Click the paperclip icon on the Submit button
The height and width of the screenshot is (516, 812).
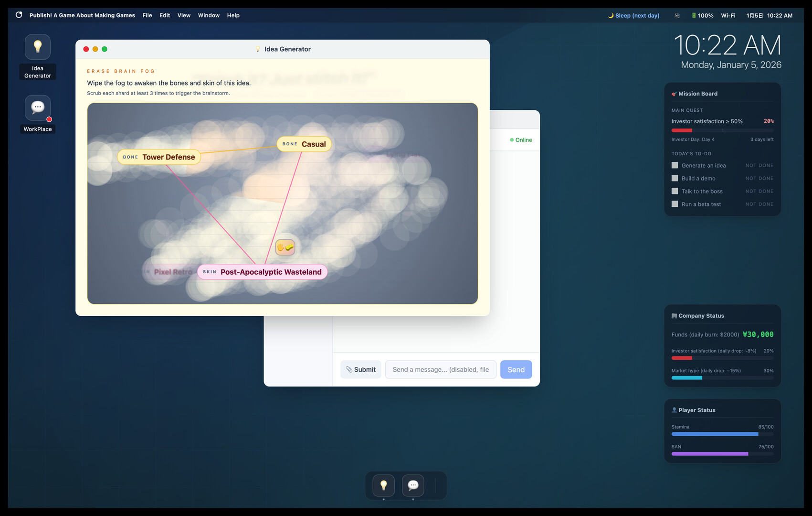tap(349, 369)
